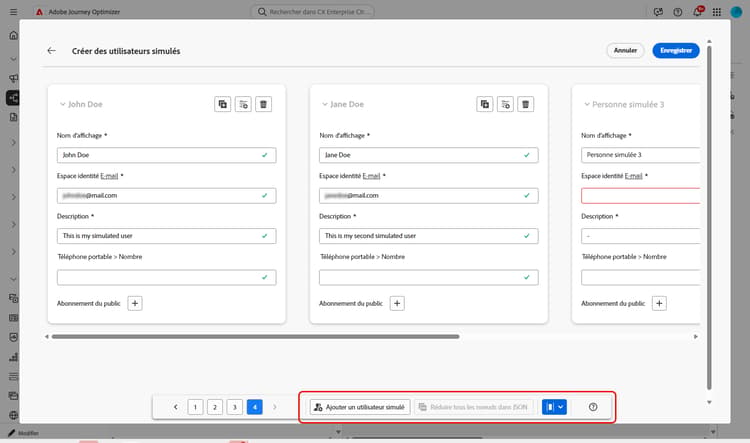750x443 pixels.
Task: Click the Modifier button at bottom left
Action: (x=23, y=433)
